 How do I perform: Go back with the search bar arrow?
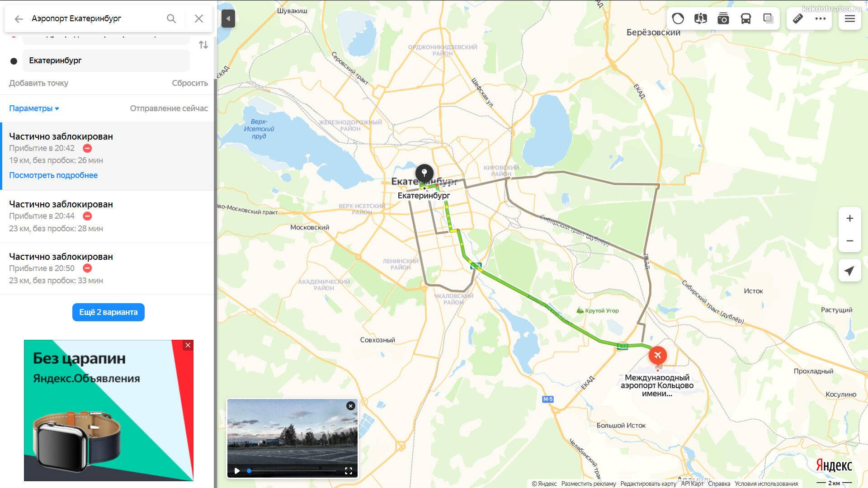19,19
